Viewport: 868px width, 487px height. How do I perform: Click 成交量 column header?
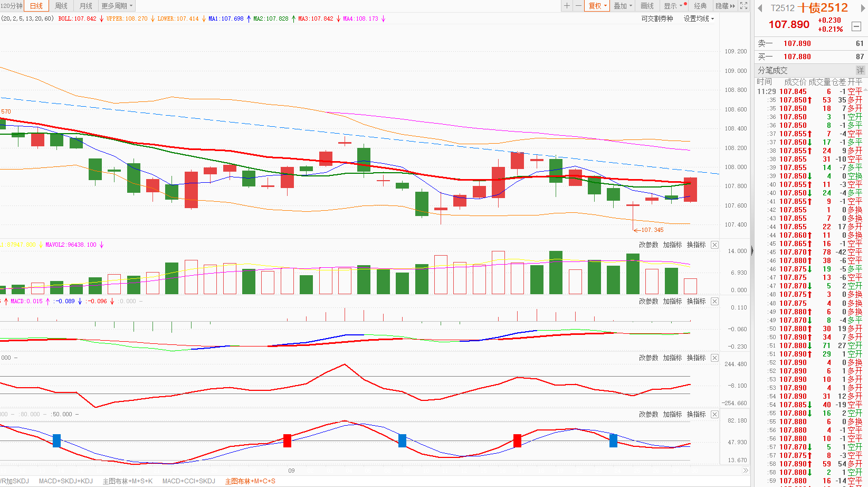click(819, 82)
